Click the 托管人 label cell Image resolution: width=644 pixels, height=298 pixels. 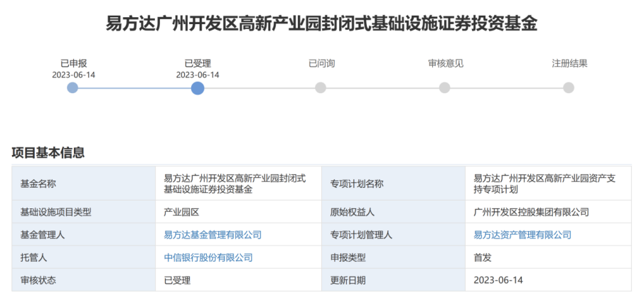pos(84,257)
